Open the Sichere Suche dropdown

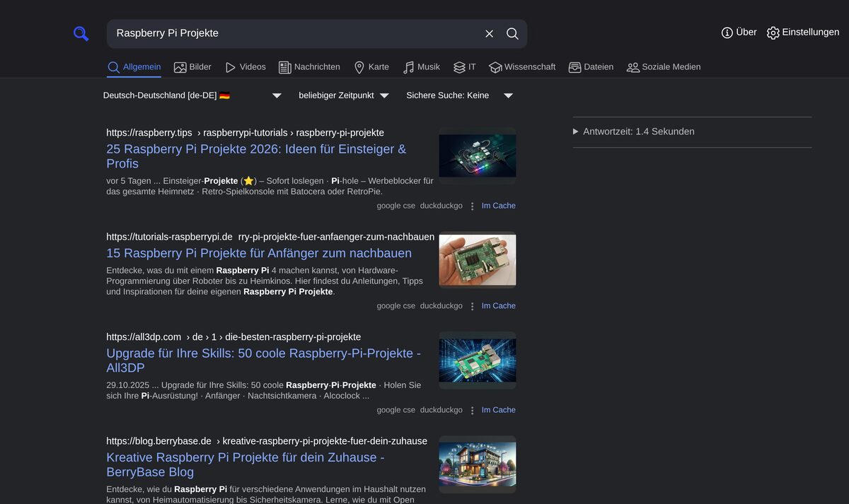[459, 95]
